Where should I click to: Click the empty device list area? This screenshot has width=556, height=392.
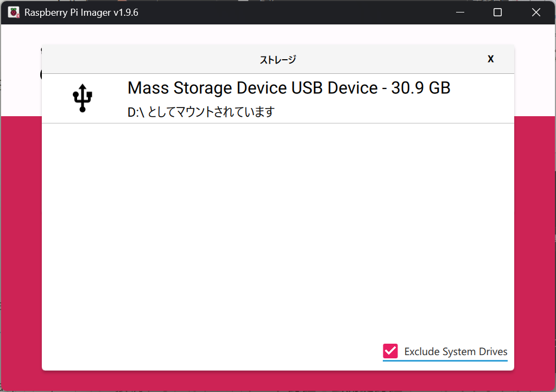pyautogui.click(x=278, y=228)
